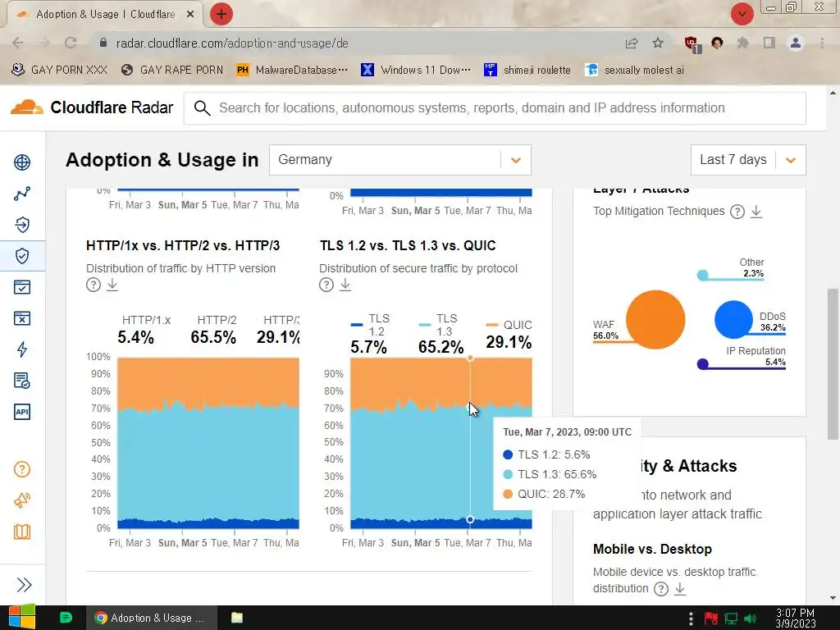840x630 pixels.
Task: Download Top Mitigation Techniques data
Action: pos(756,211)
